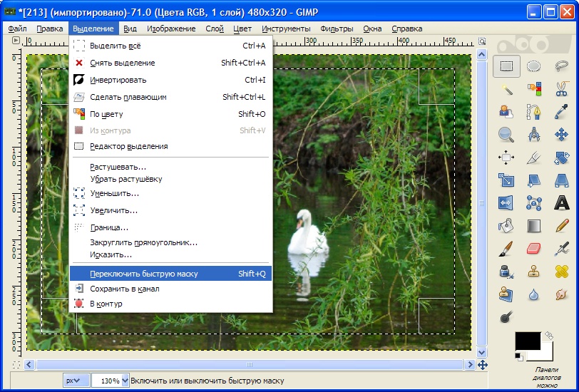Select the Ellipse Select tool
This screenshot has height=392, width=579.
533,66
